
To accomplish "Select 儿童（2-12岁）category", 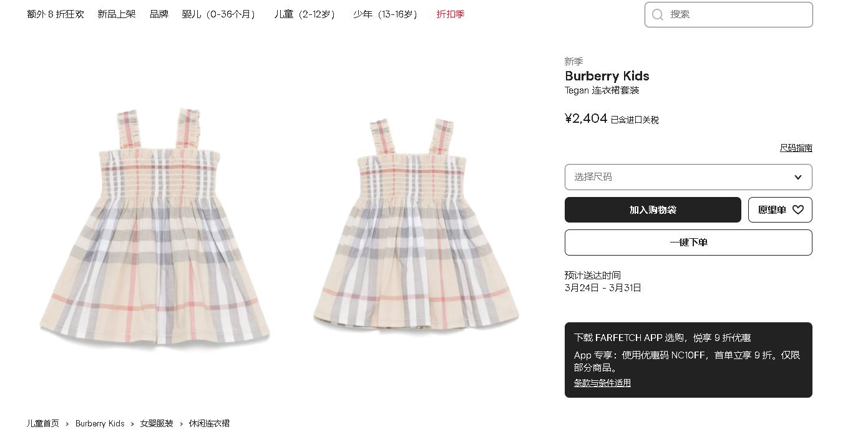I will coord(305,14).
